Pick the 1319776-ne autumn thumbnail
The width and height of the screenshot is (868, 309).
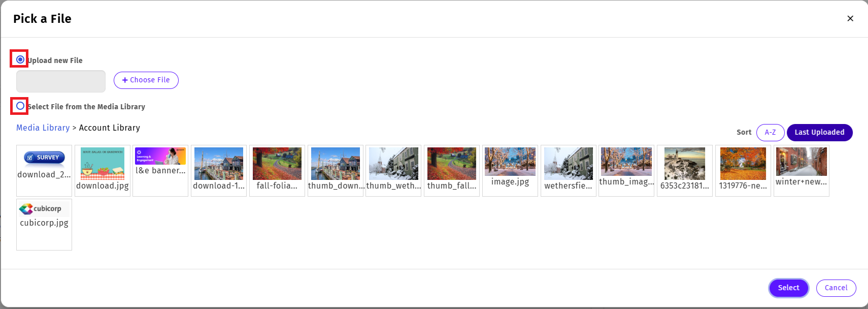tap(743, 171)
